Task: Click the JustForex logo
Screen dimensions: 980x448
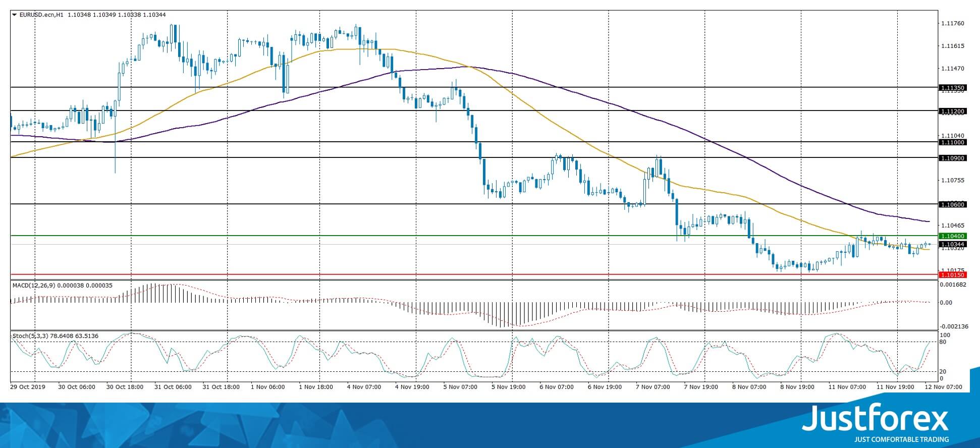Action: click(875, 424)
